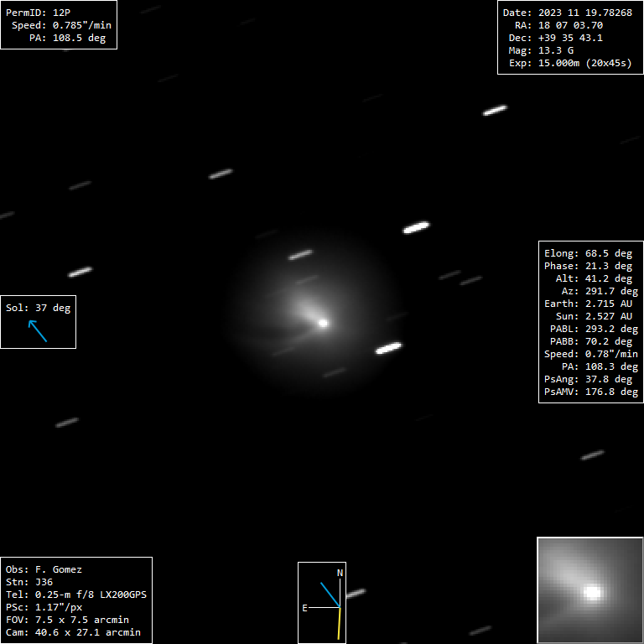Click the bright star trail above-right of the comet
This screenshot has height=644, width=644.
416,227
